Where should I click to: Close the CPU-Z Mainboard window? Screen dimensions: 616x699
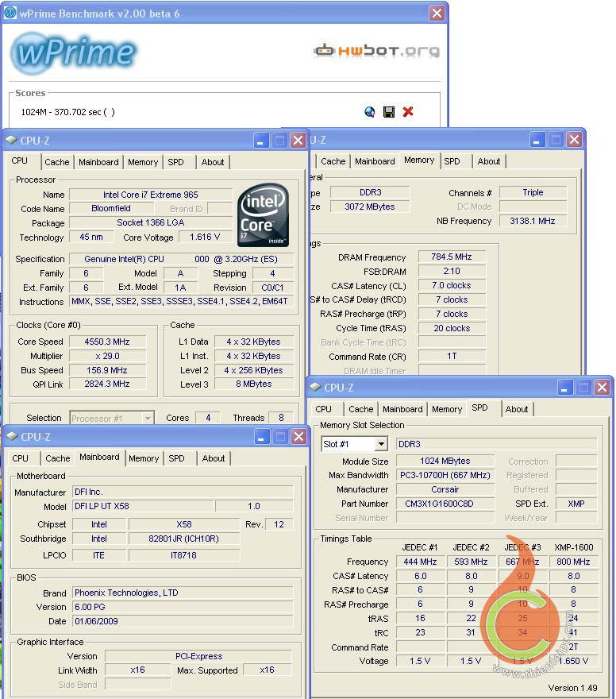(298, 437)
